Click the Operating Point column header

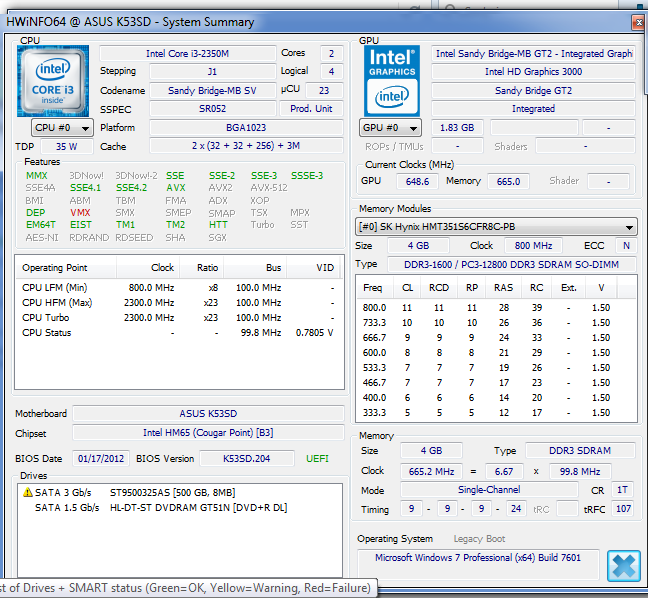pos(66,268)
